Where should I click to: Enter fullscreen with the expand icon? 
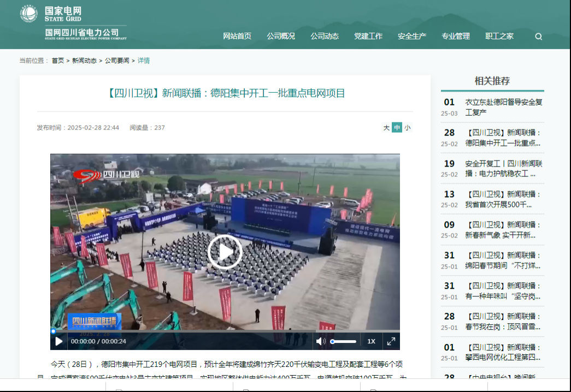pyautogui.click(x=391, y=341)
